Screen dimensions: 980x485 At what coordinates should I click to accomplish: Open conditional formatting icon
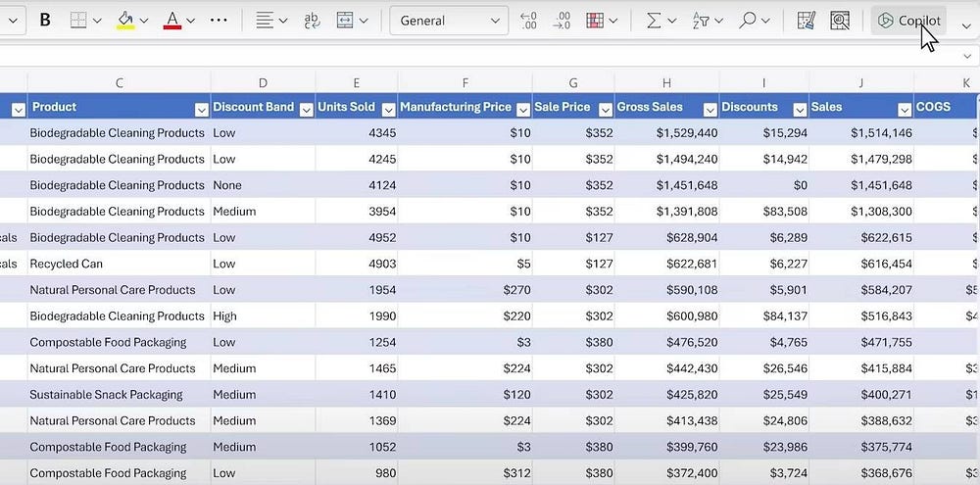[595, 21]
